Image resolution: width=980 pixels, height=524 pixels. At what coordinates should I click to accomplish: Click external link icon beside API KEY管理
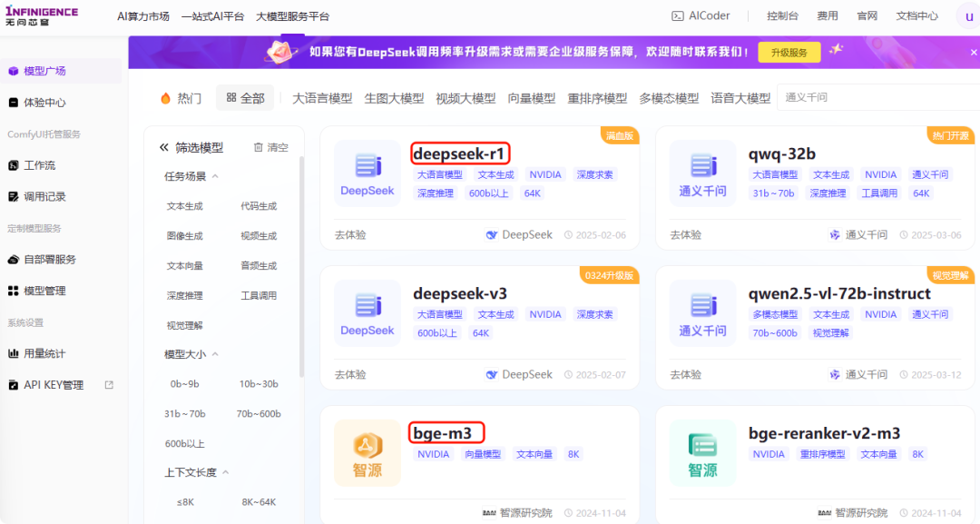(110, 385)
